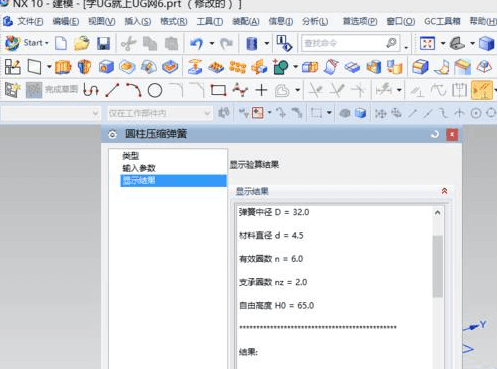This screenshot has width=498, height=369.
Task: Open the selection scope combo box in the selection bar
Action: [159, 113]
